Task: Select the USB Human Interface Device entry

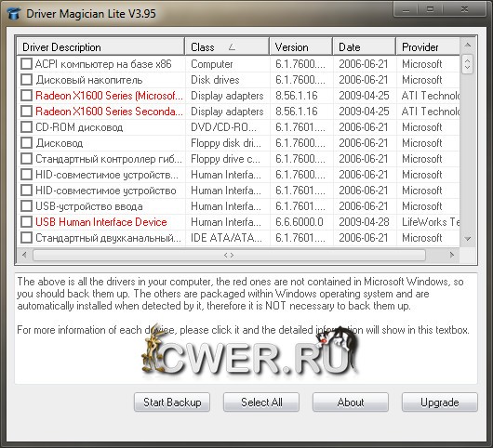Action: (x=101, y=222)
